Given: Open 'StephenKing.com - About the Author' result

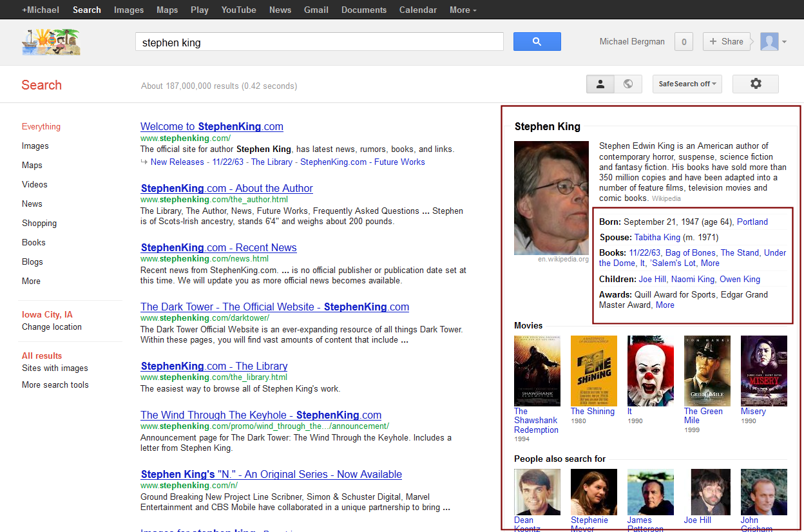Looking at the screenshot, I should (x=227, y=189).
